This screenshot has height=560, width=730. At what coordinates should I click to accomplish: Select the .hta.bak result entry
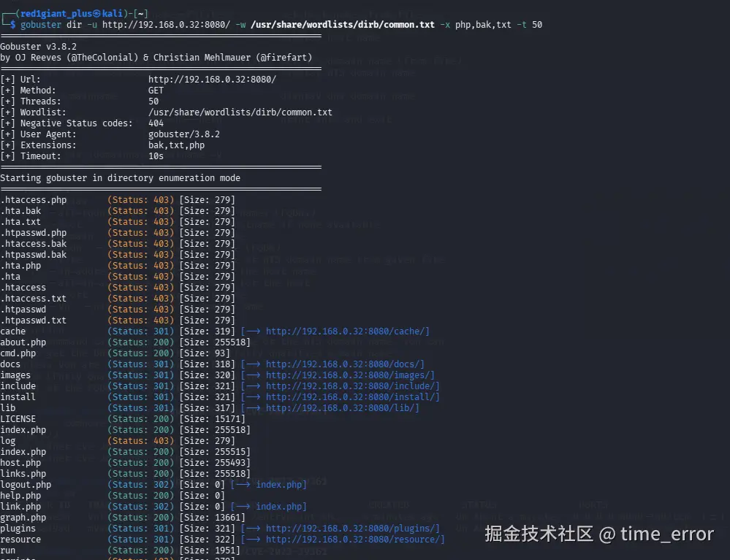point(20,211)
